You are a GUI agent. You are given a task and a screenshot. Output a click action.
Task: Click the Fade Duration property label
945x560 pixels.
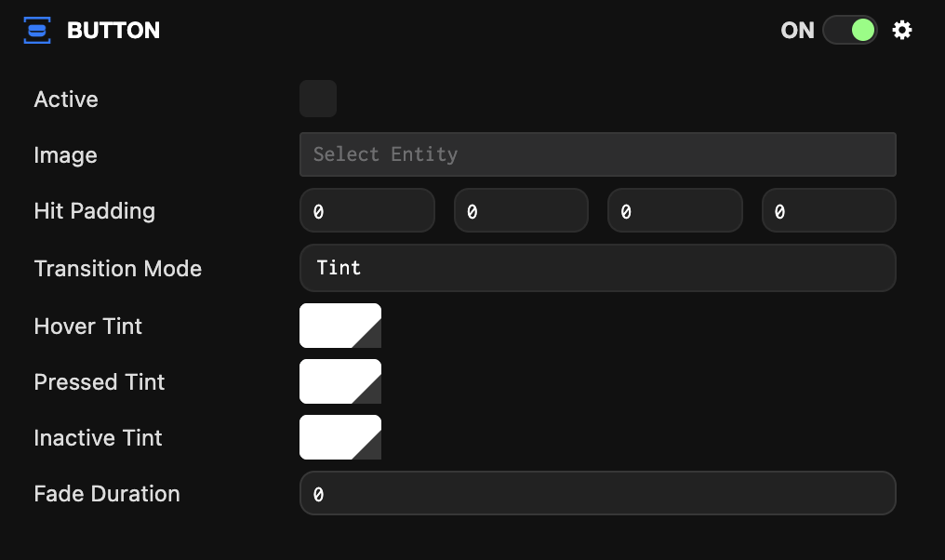(106, 493)
